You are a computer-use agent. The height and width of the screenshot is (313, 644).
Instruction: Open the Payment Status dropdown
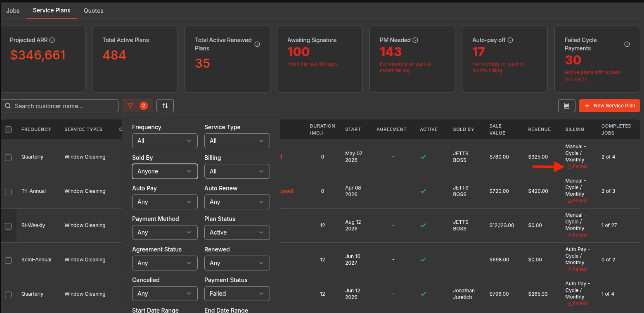point(237,294)
